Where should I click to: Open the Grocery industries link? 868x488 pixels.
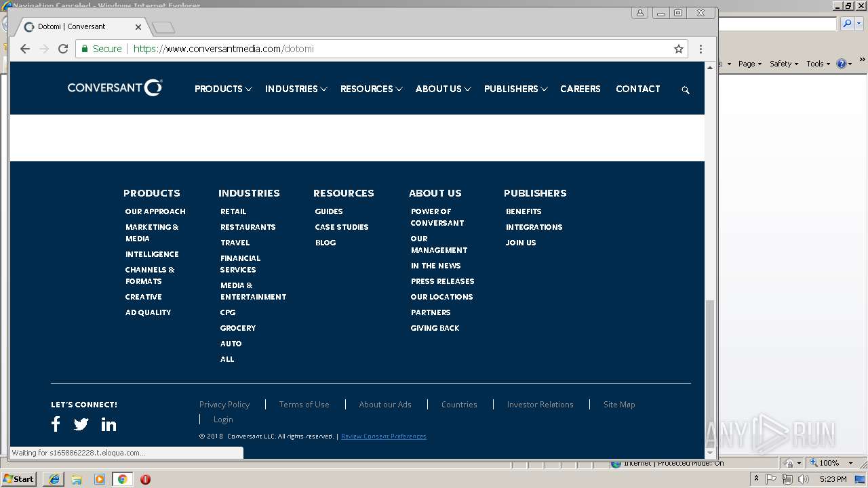click(x=238, y=328)
